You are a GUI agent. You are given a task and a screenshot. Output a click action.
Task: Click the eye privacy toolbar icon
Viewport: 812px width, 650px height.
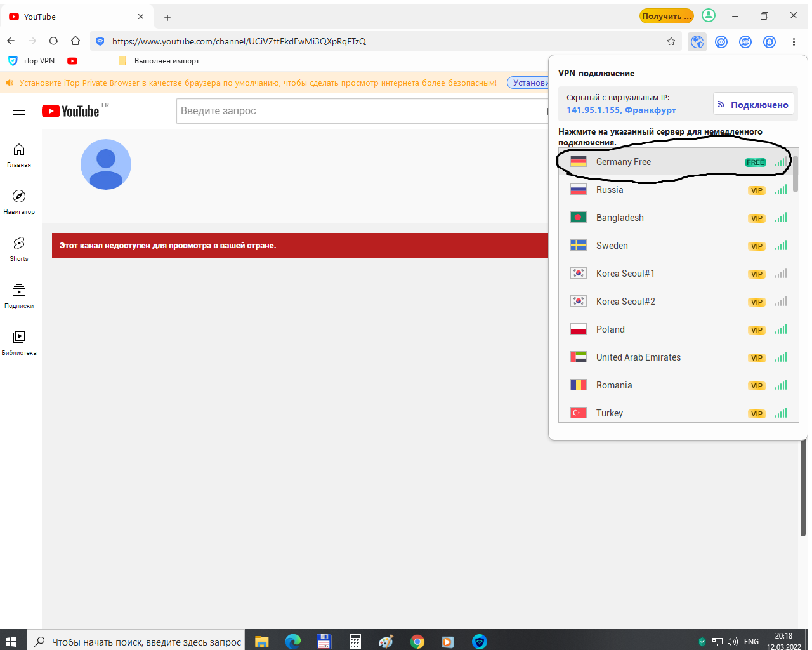(721, 42)
